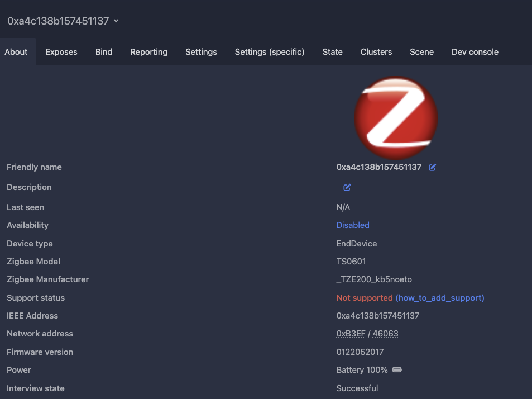Click the Support status row label
The image size is (532, 399).
coord(36,298)
